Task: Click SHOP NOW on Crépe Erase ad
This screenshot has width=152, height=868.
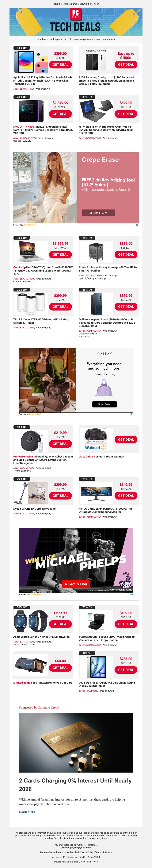Action: [x=98, y=213]
